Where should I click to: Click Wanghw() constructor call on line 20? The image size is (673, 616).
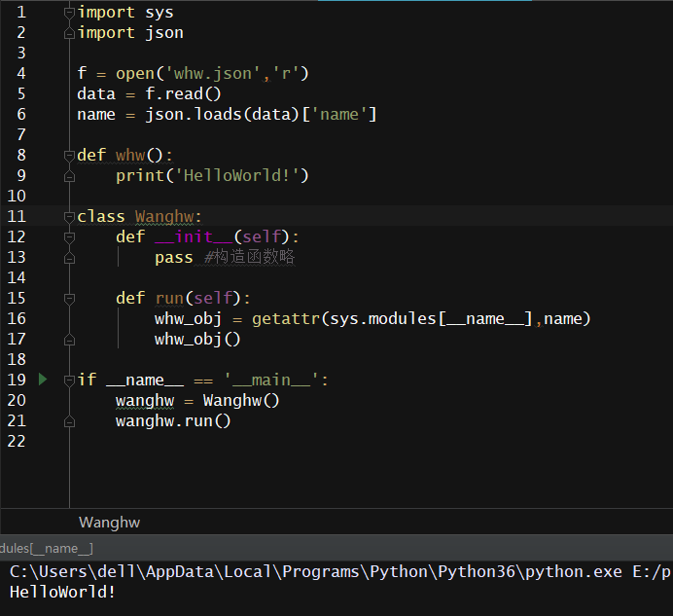tap(241, 401)
